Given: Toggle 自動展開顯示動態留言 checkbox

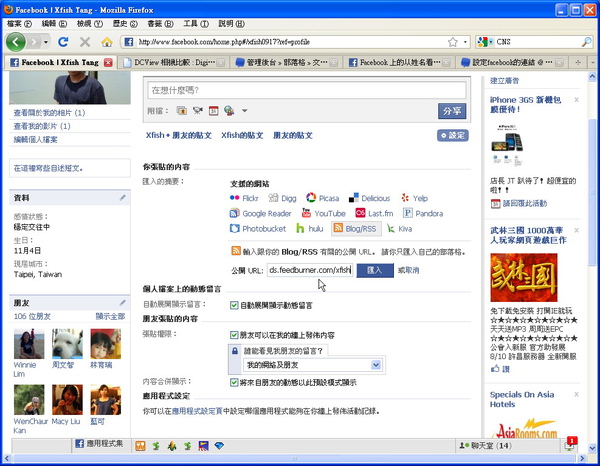Looking at the screenshot, I should point(234,305).
